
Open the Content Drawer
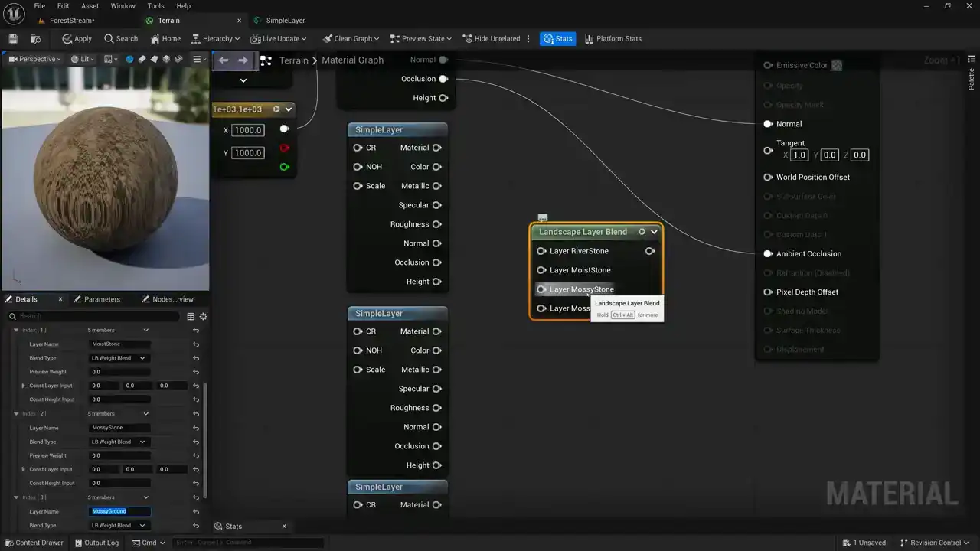point(34,543)
